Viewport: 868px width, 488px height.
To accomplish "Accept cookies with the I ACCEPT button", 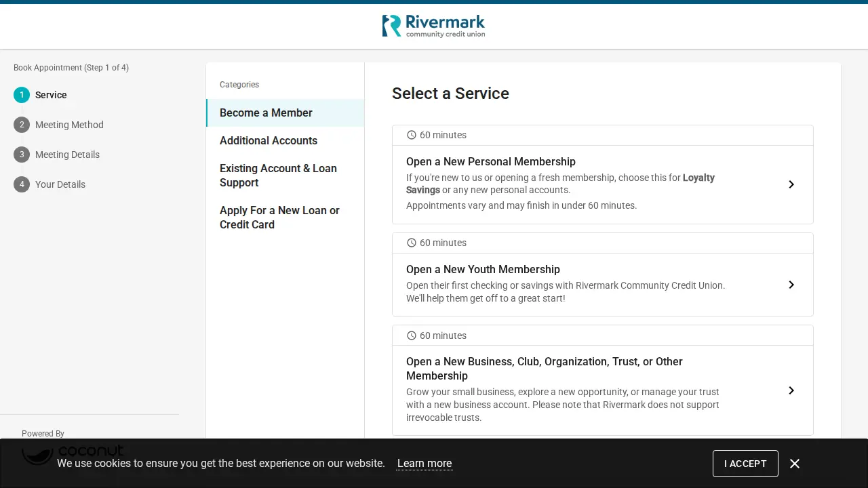I will click(x=745, y=464).
